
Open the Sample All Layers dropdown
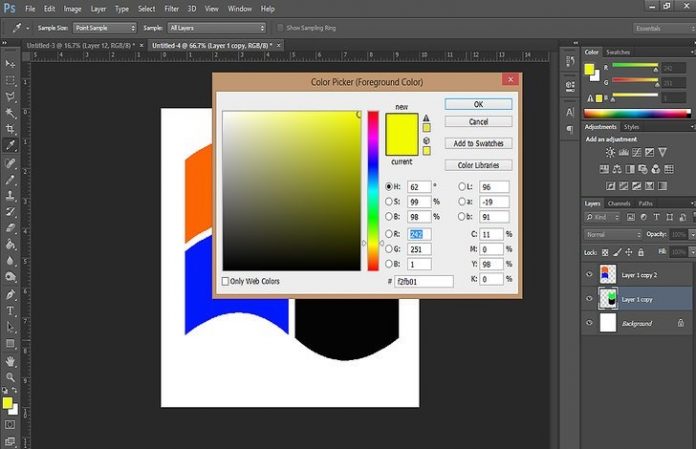218,27
